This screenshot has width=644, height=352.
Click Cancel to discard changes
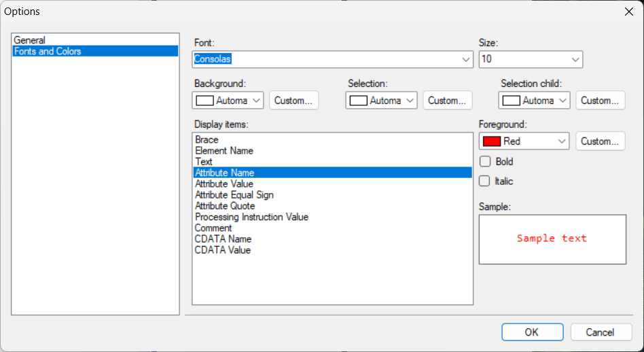pyautogui.click(x=601, y=332)
